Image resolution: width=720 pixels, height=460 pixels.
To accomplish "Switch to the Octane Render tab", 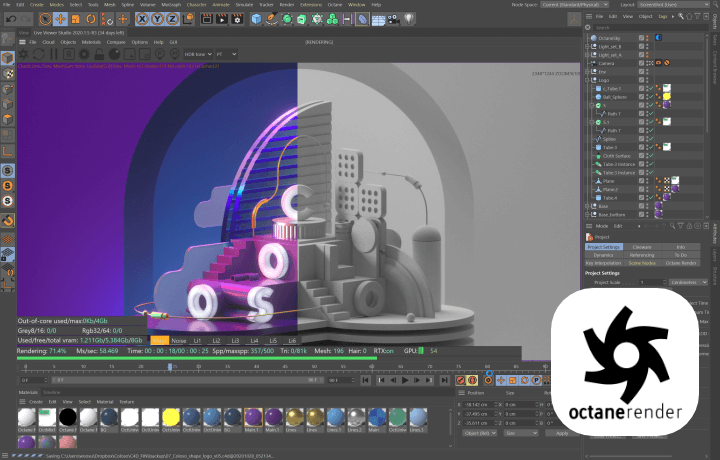I will pos(681,263).
